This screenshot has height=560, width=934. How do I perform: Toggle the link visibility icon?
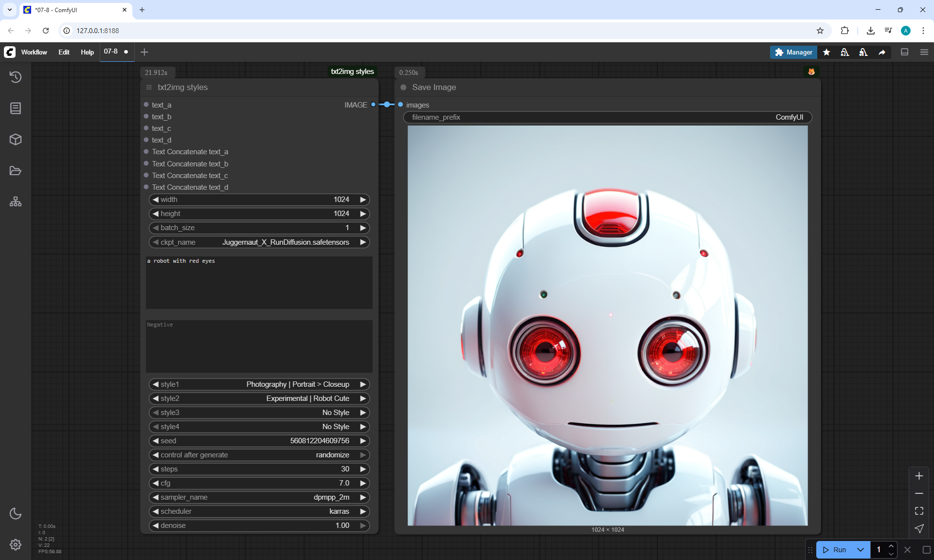tap(919, 528)
